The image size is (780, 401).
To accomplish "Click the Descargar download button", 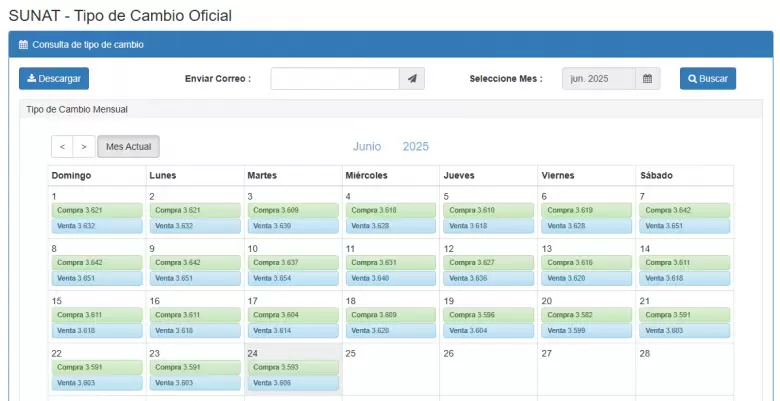I will (54, 79).
